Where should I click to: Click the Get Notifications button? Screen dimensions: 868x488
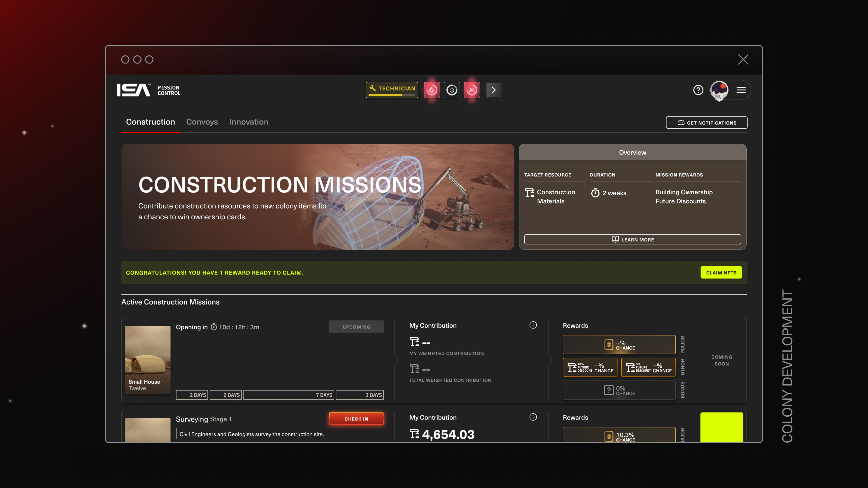pyautogui.click(x=706, y=123)
